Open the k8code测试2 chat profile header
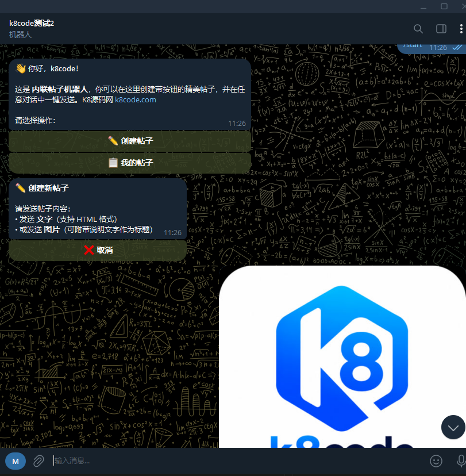The height and width of the screenshot is (476, 466). coord(32,24)
